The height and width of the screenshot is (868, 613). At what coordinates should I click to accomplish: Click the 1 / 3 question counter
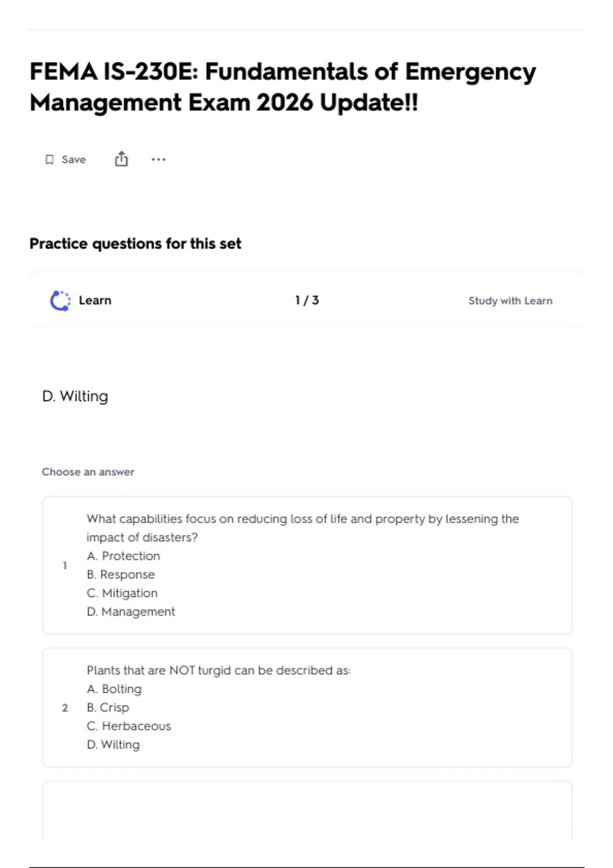[x=307, y=300]
